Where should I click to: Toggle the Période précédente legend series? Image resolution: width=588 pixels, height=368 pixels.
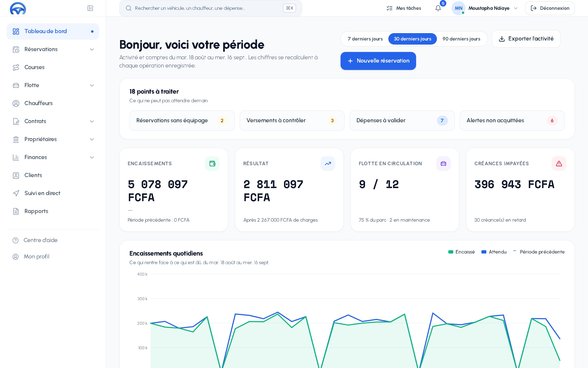539,252
